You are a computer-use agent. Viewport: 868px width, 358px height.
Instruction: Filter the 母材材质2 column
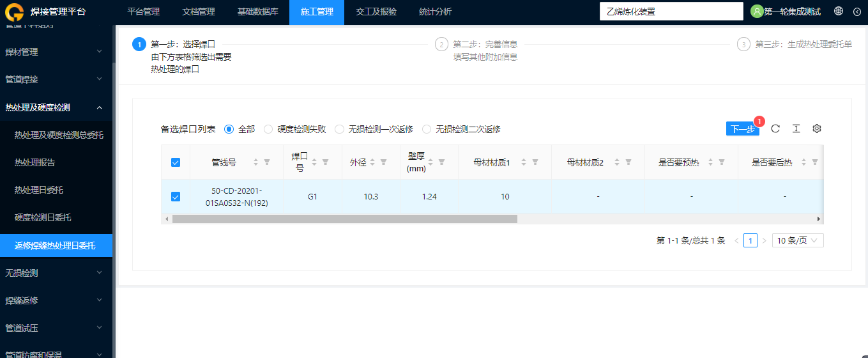[x=628, y=162]
